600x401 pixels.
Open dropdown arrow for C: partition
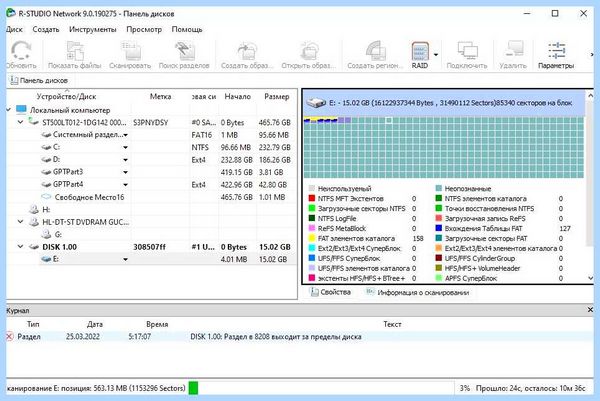pyautogui.click(x=126, y=147)
